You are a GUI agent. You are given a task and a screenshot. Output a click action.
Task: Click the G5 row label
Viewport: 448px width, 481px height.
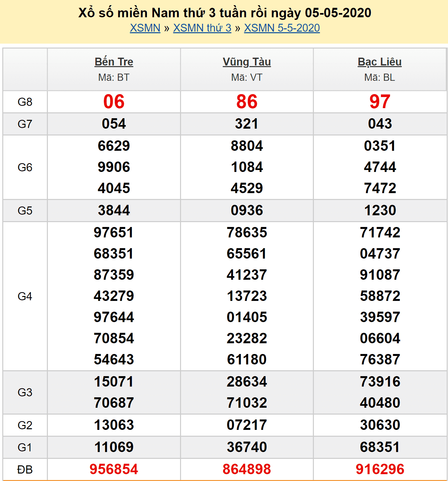pos(25,211)
